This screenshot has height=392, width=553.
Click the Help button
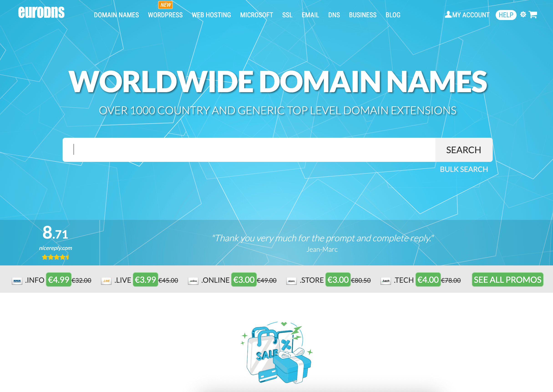506,15
